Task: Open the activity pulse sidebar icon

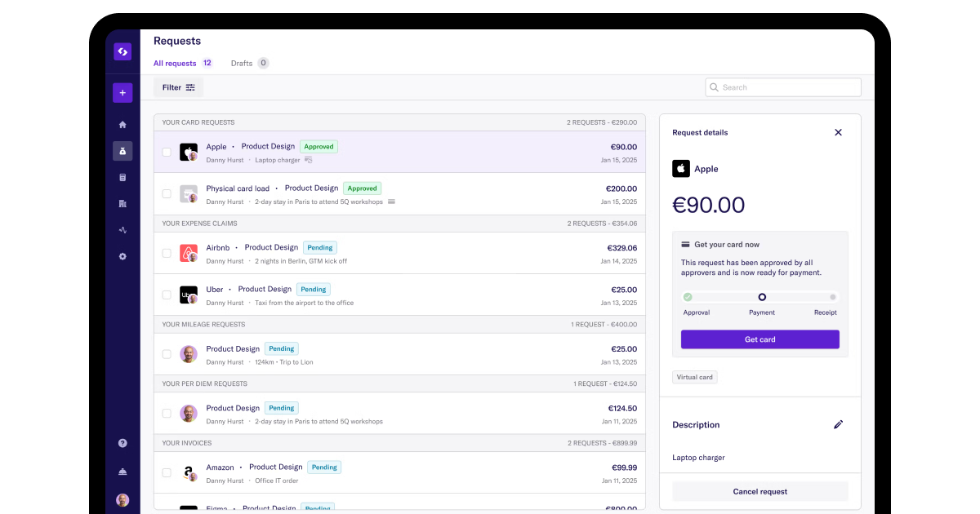Action: click(122, 230)
